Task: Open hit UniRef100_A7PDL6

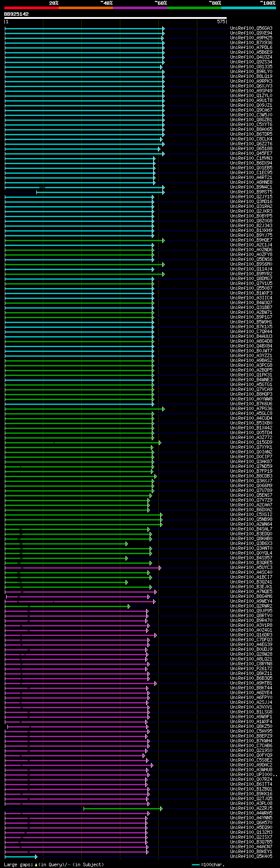Action: tap(251, 47)
